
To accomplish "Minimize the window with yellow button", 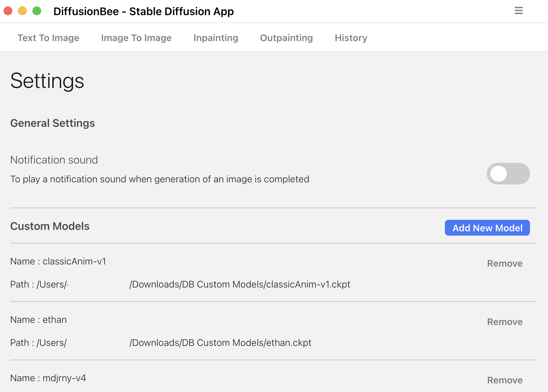I will pos(22,11).
